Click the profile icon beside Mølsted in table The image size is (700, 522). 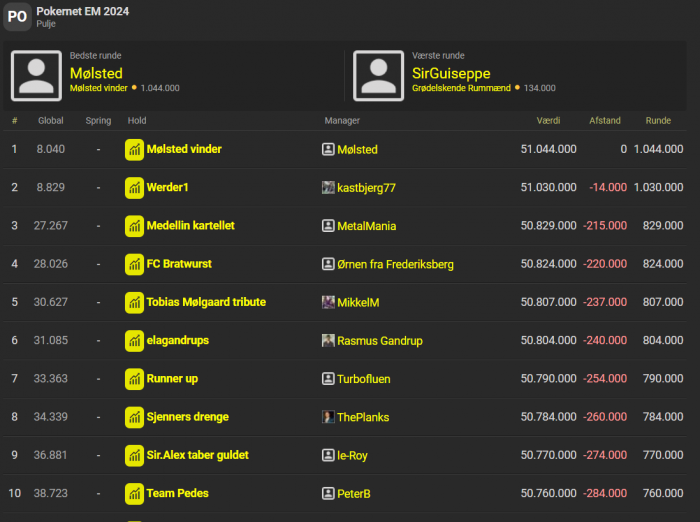[x=328, y=149]
